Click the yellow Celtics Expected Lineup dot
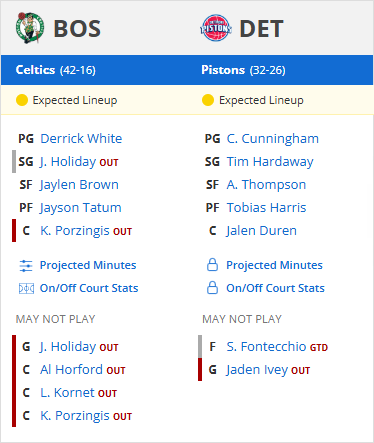 pyautogui.click(x=22, y=100)
